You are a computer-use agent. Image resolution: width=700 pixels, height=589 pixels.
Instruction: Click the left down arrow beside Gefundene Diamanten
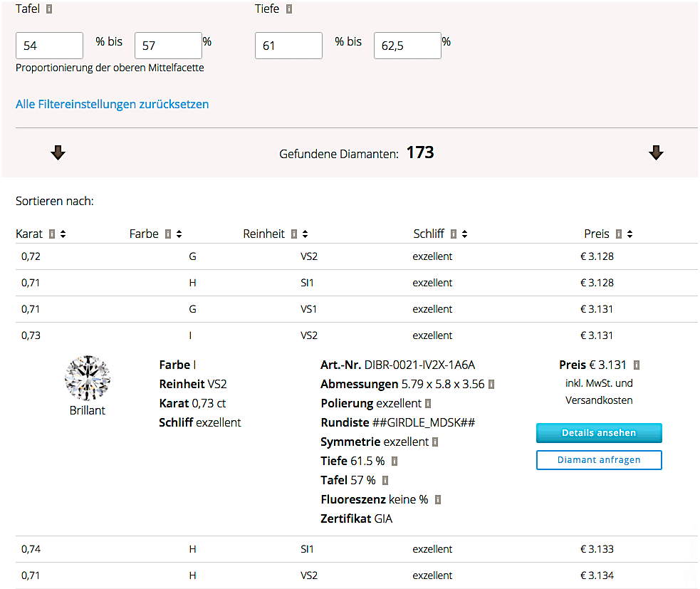pos(58,152)
